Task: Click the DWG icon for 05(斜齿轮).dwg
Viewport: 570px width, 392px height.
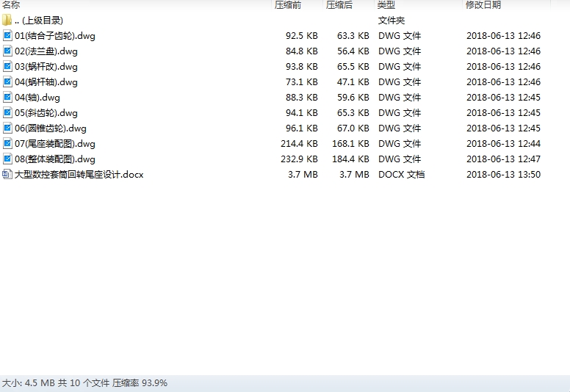Action: (7, 112)
